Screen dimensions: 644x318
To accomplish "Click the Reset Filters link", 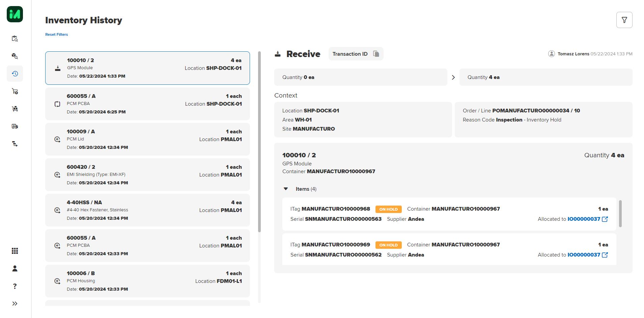I will [x=57, y=34].
